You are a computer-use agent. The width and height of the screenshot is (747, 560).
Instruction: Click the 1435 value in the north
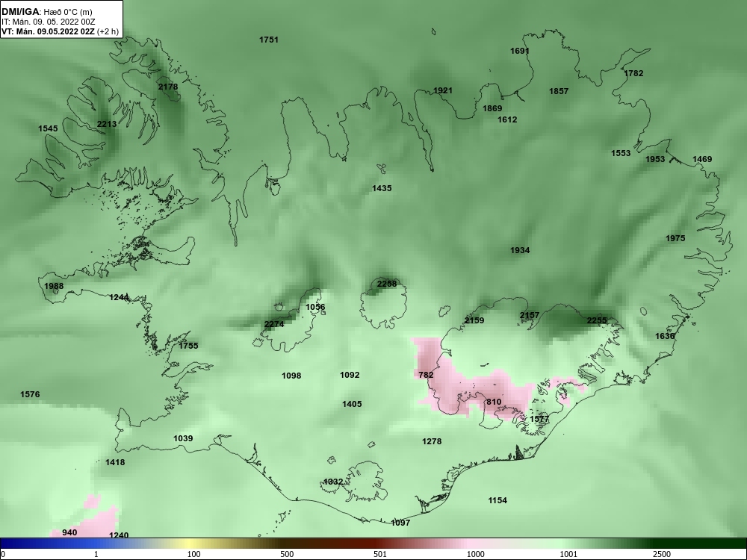(x=382, y=189)
